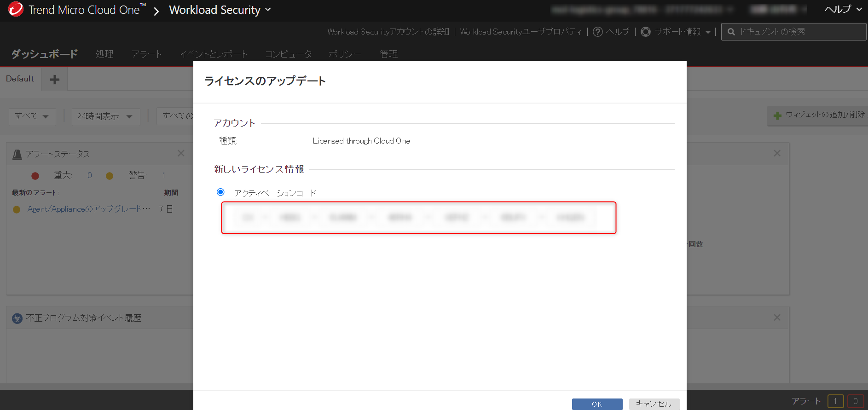Image resolution: width=868 pixels, height=410 pixels.
Task: Open the イベントとレポート tab
Action: (213, 54)
